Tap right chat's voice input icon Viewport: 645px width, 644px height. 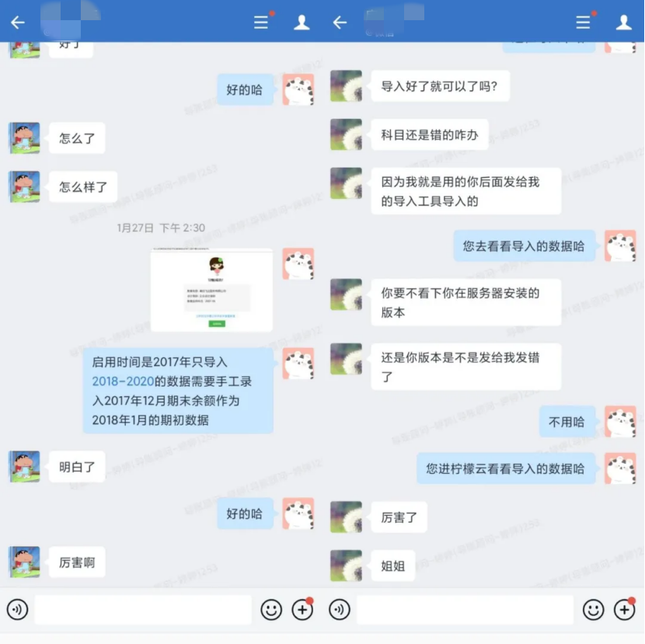click(340, 609)
